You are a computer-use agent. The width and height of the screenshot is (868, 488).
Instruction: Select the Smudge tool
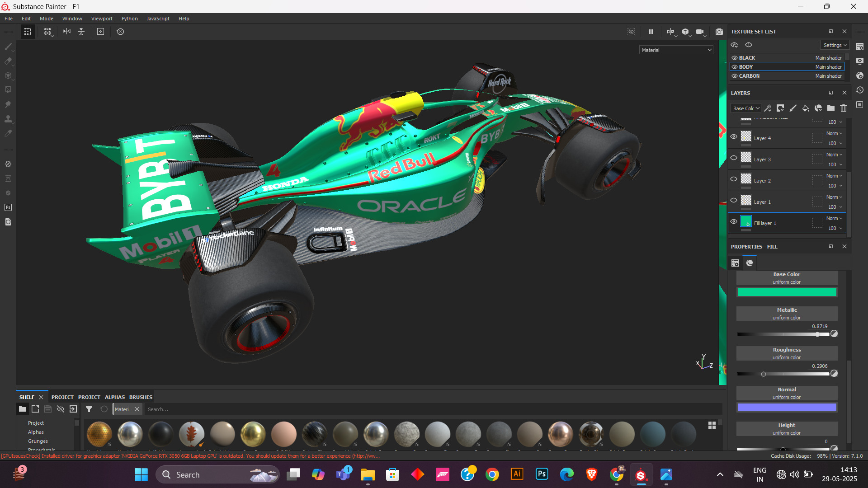click(x=8, y=104)
